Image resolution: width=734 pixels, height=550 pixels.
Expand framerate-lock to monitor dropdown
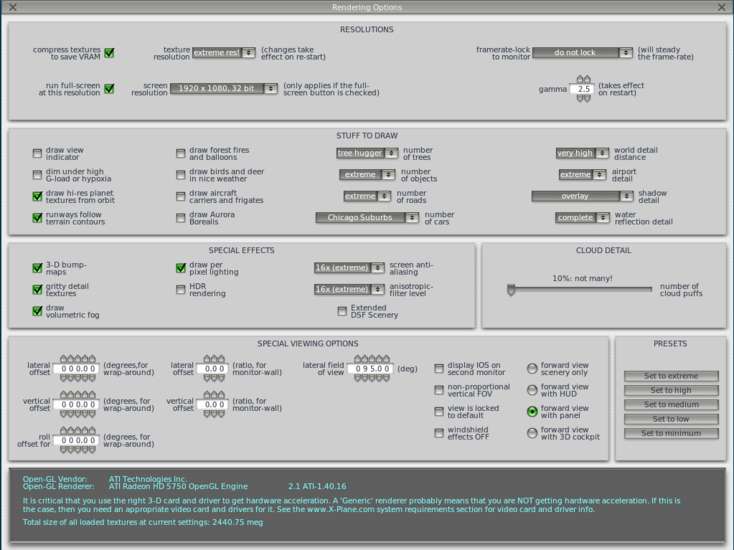(x=582, y=53)
